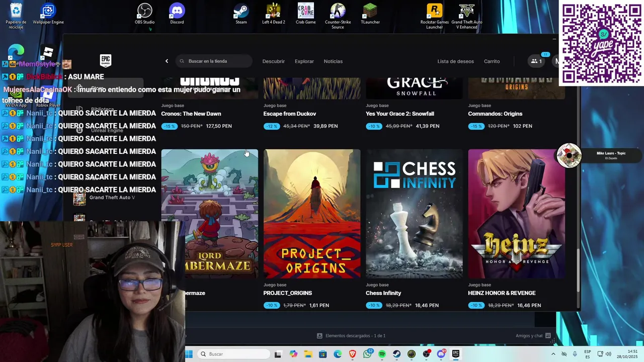This screenshot has height=362, width=644.
Task: Select the PROJECT_ORIGINS title text
Action: pyautogui.click(x=288, y=293)
